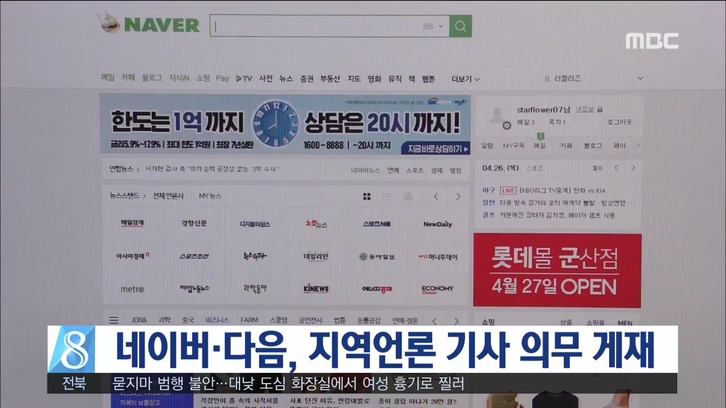Open 부동산 real estate link

(330, 79)
